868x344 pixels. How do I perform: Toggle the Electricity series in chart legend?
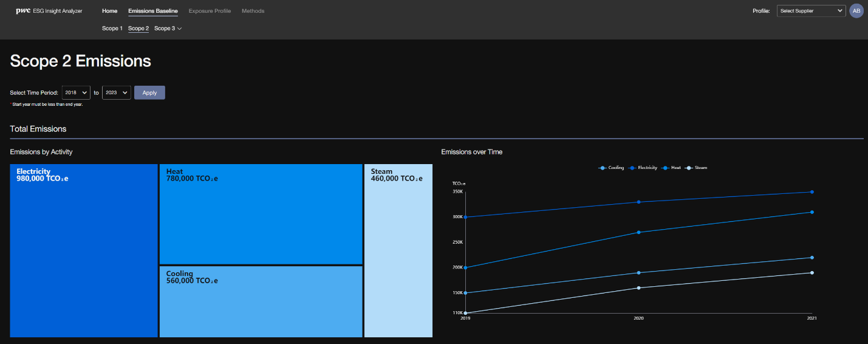tap(643, 168)
